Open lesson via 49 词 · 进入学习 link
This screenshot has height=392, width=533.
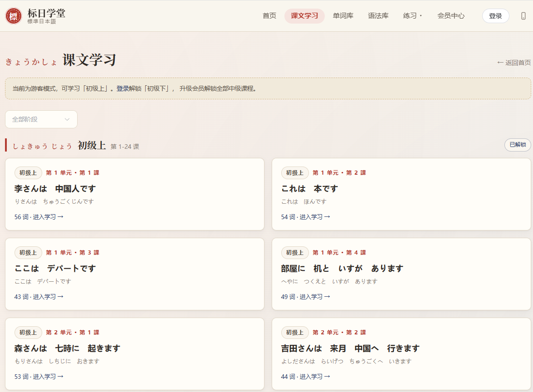coord(306,297)
